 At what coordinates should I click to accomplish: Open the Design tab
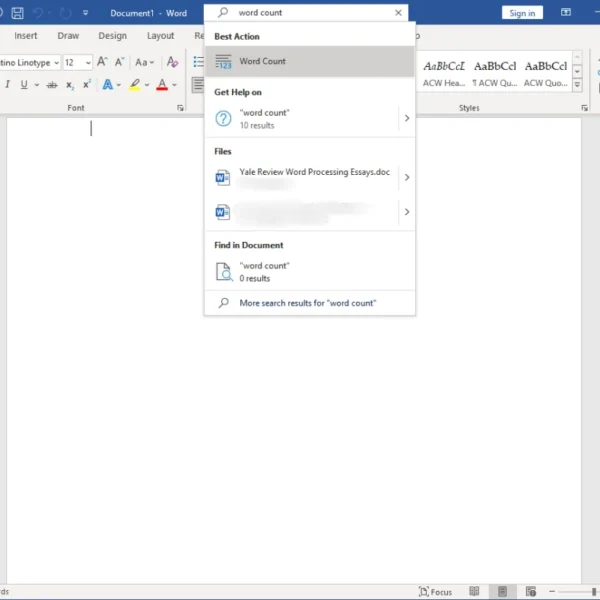pyautogui.click(x=112, y=36)
